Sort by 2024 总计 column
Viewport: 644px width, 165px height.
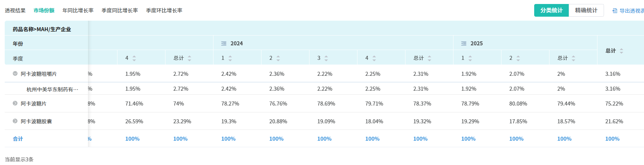click(429, 58)
